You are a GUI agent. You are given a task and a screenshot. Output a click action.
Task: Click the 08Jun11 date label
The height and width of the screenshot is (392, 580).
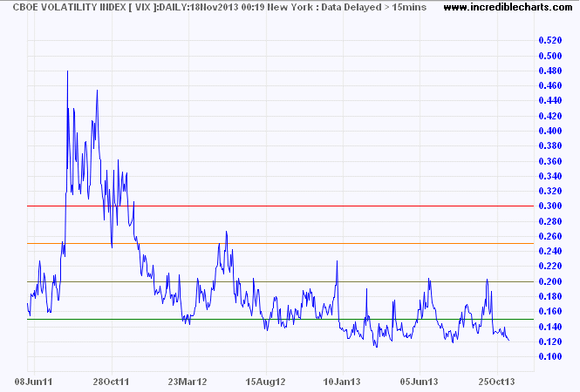coord(34,382)
